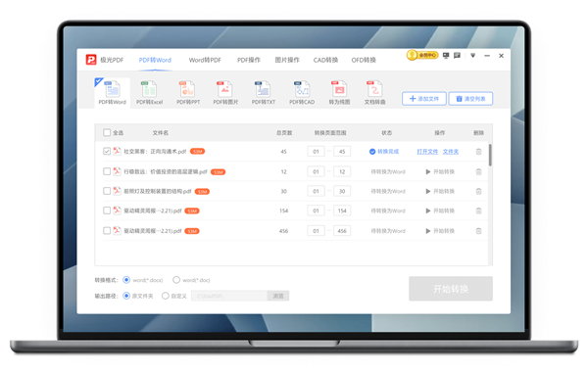Go to the CAD转换 tab

325,60
